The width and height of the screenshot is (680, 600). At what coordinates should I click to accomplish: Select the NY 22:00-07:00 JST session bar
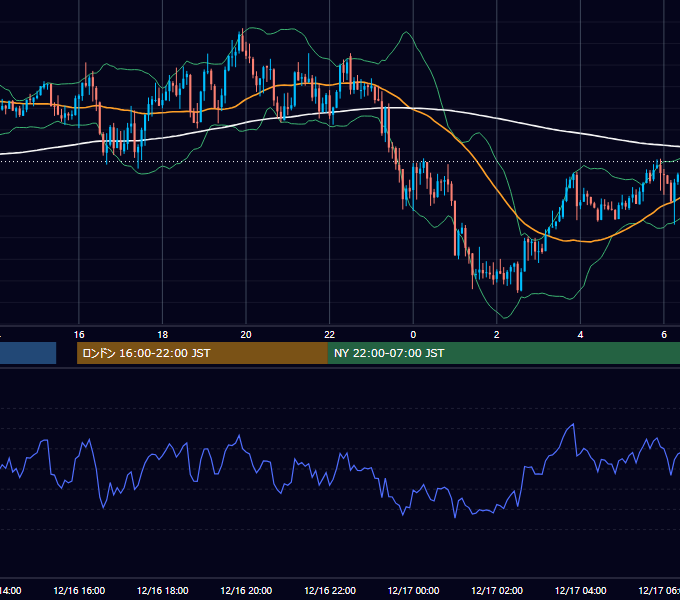pos(503,353)
